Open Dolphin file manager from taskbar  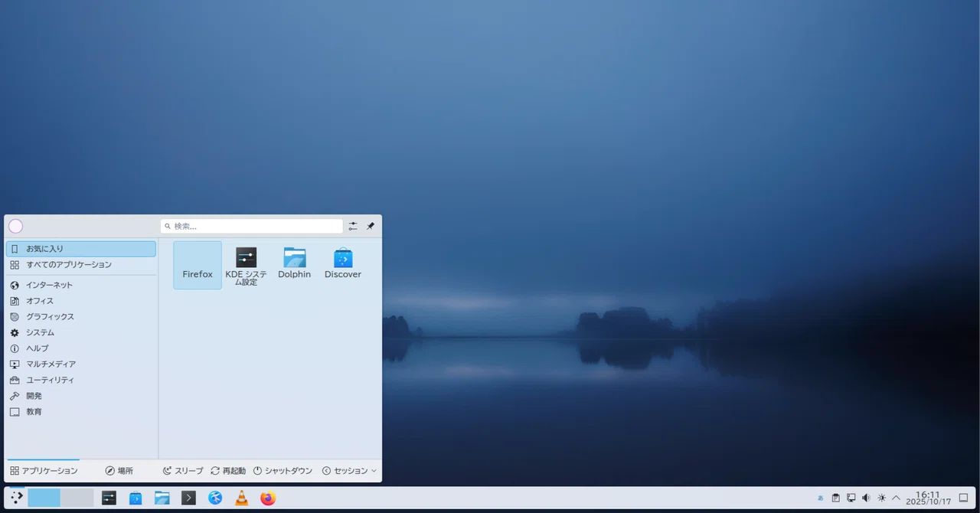click(x=162, y=498)
